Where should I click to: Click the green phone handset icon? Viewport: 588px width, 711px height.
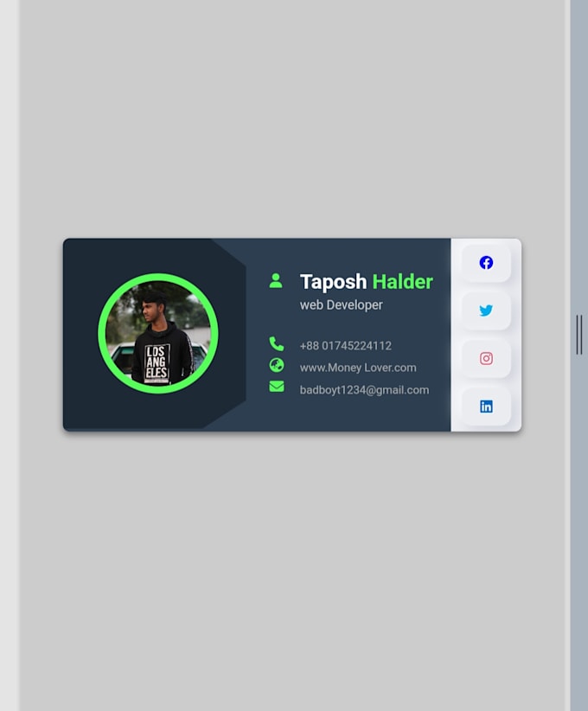[277, 343]
